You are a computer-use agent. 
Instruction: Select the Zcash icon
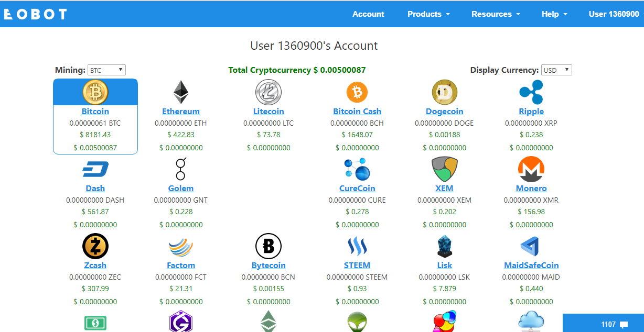pyautogui.click(x=95, y=246)
